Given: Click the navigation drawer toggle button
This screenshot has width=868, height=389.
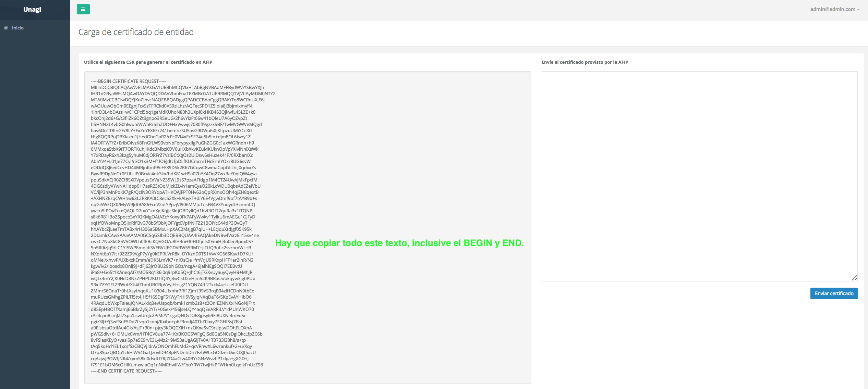Looking at the screenshot, I should point(83,9).
